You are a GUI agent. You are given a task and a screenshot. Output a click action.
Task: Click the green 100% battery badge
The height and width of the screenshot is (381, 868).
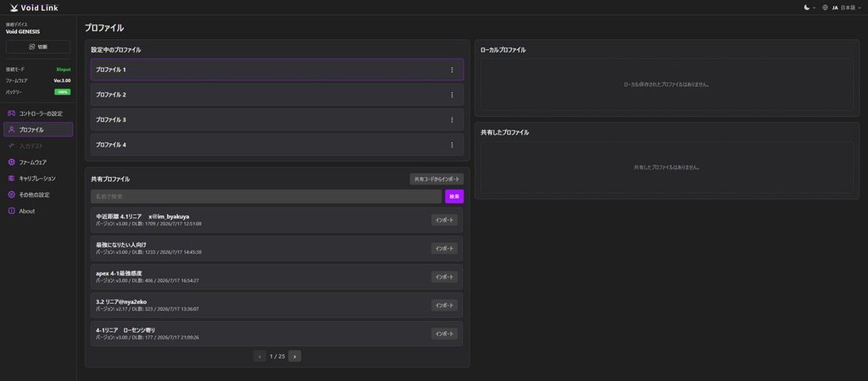63,91
